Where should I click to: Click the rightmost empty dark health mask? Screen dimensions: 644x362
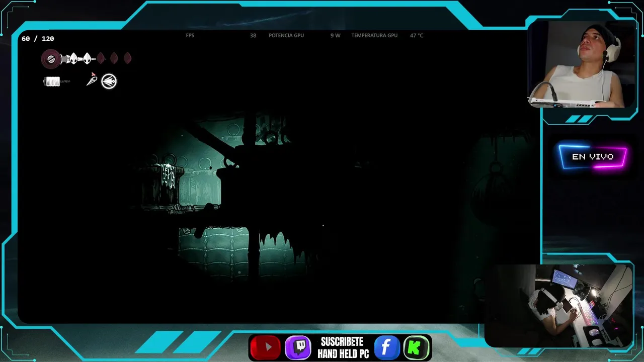coord(128,58)
